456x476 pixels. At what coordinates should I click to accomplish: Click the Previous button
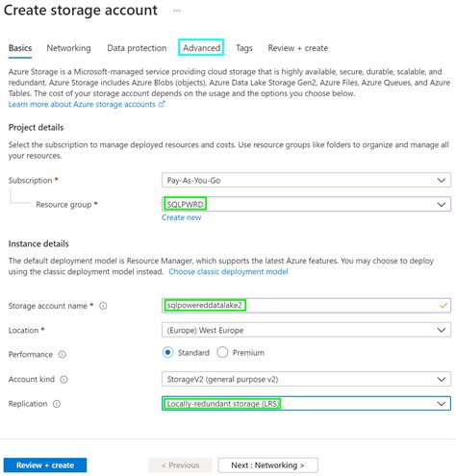[180, 465]
